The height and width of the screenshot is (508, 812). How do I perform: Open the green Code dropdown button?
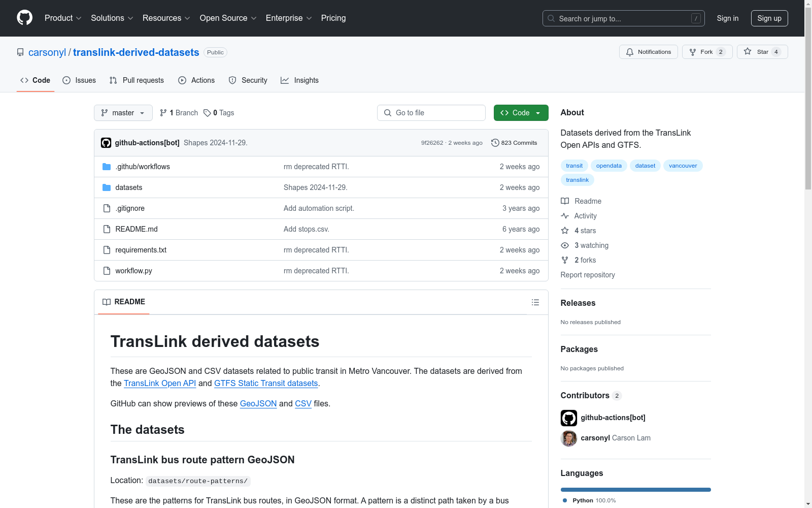521,113
